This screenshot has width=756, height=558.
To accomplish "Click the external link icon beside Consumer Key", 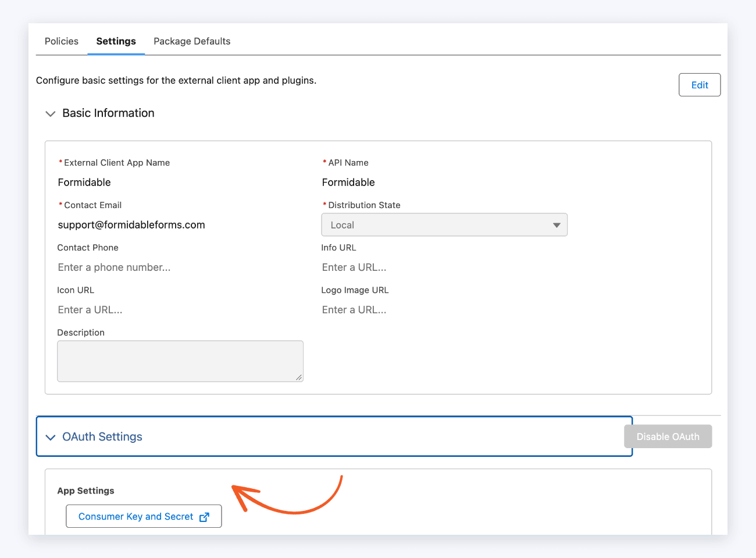I will click(204, 517).
